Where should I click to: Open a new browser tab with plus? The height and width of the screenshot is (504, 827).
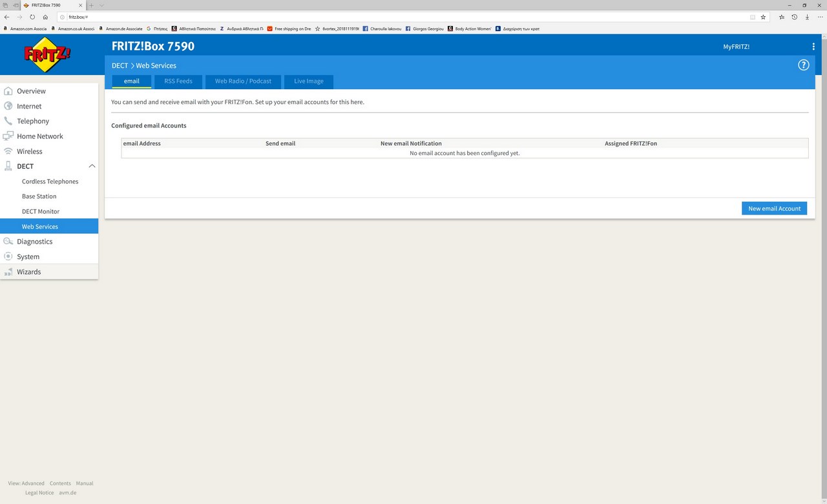pyautogui.click(x=92, y=5)
